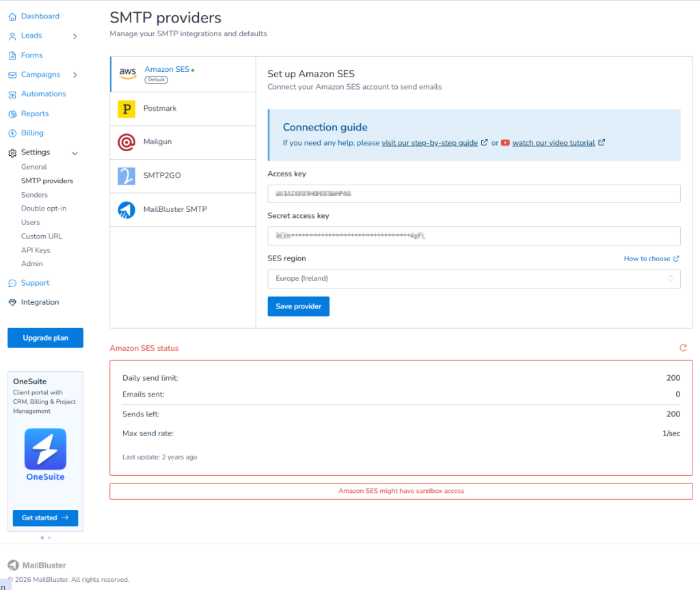Click the YouTube video icon
Screen dimensions: 700x590
tap(505, 143)
